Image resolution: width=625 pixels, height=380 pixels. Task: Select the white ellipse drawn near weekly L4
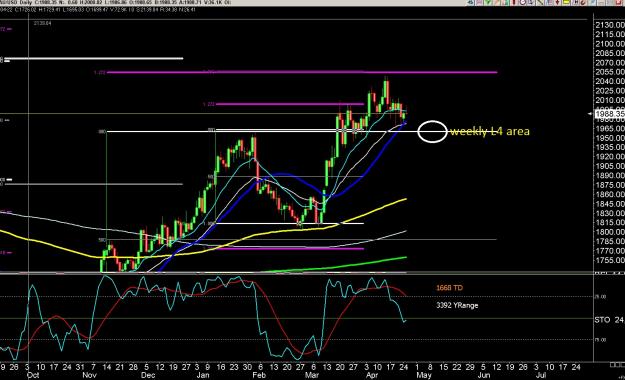[432, 131]
